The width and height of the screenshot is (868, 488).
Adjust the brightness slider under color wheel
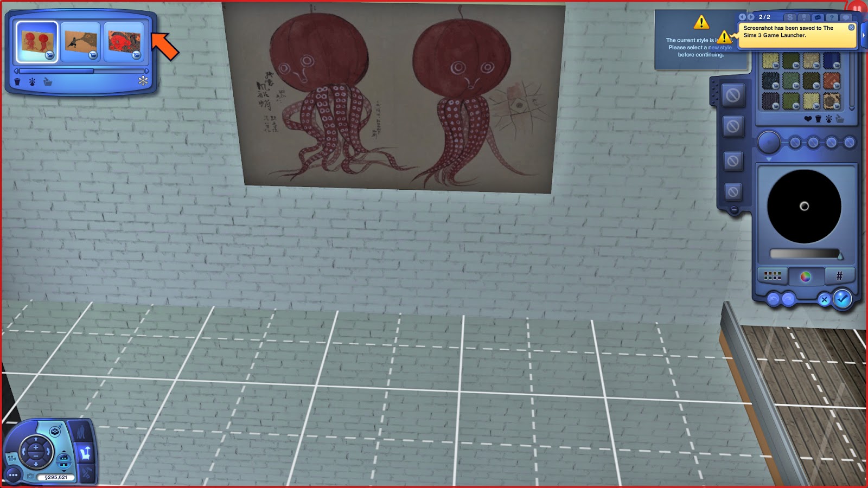tap(806, 254)
